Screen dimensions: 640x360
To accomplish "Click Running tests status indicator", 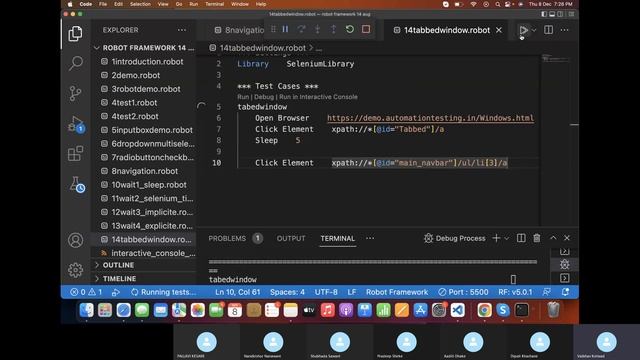I will pyautogui.click(x=163, y=292).
